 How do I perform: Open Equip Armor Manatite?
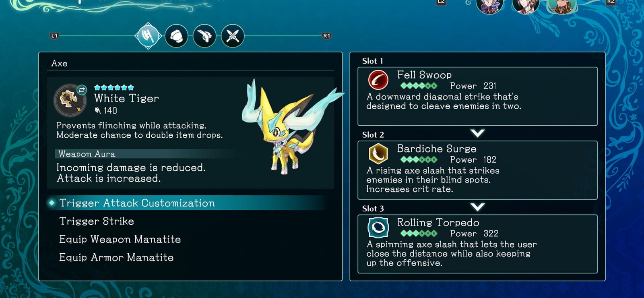116,257
